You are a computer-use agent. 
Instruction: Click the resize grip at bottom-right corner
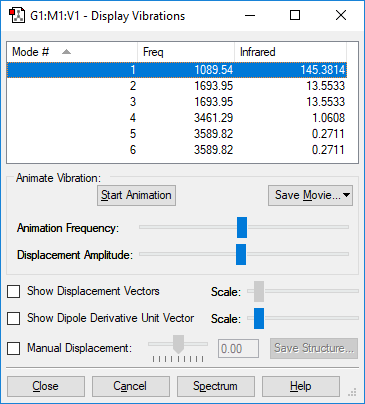pos(352,392)
